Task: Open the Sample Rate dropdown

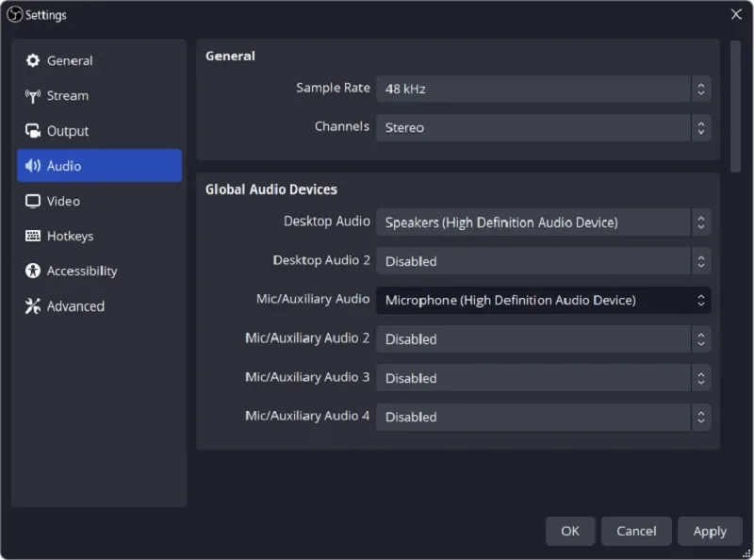Action: [544, 89]
